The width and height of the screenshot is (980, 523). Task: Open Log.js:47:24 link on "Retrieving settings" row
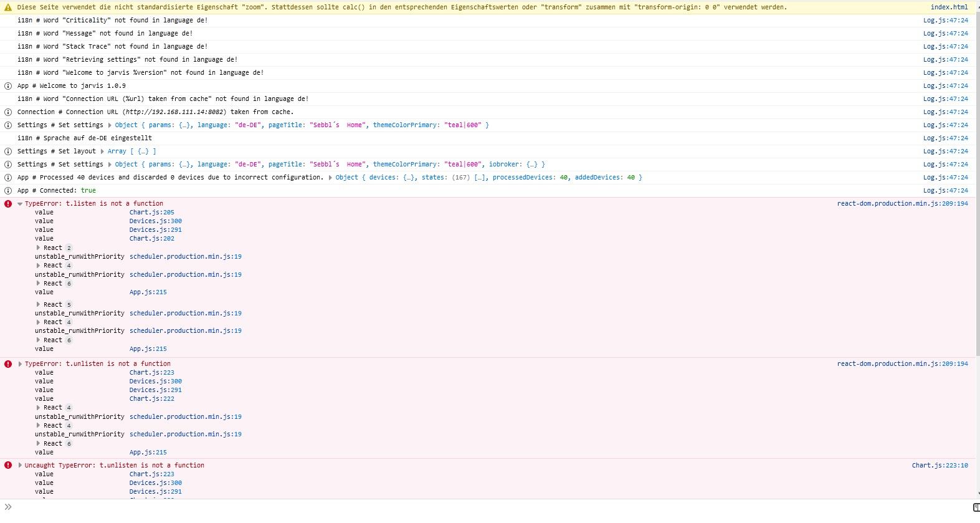click(945, 60)
